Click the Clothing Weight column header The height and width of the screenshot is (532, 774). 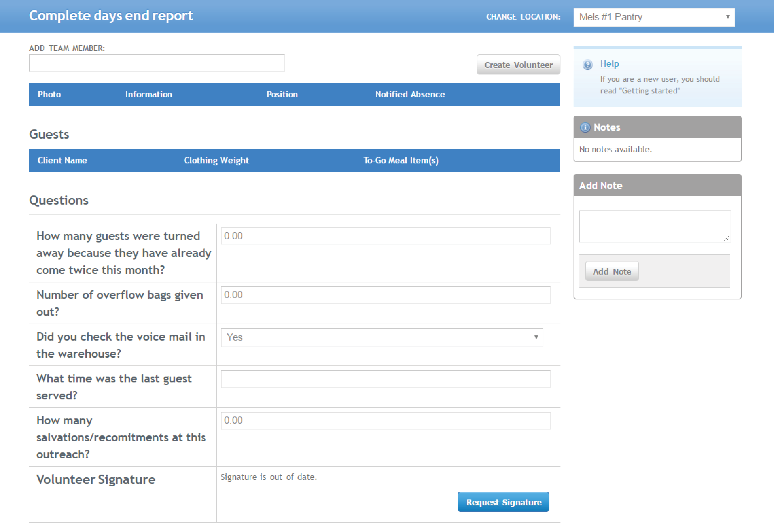tap(216, 160)
